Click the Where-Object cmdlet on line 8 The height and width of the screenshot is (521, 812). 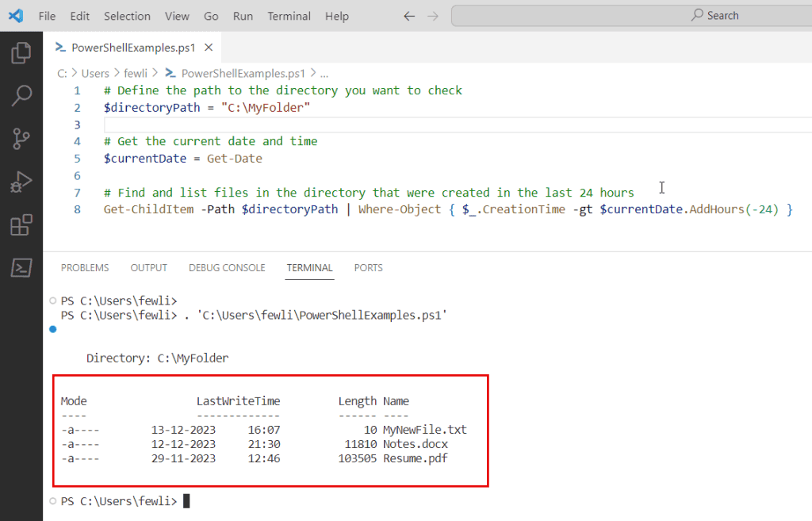pos(400,209)
